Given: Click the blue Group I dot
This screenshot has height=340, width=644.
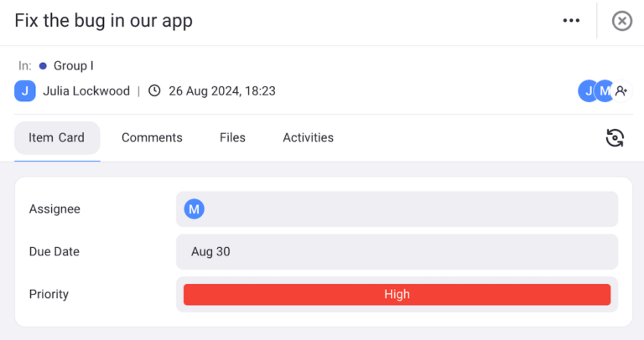Looking at the screenshot, I should [43, 65].
